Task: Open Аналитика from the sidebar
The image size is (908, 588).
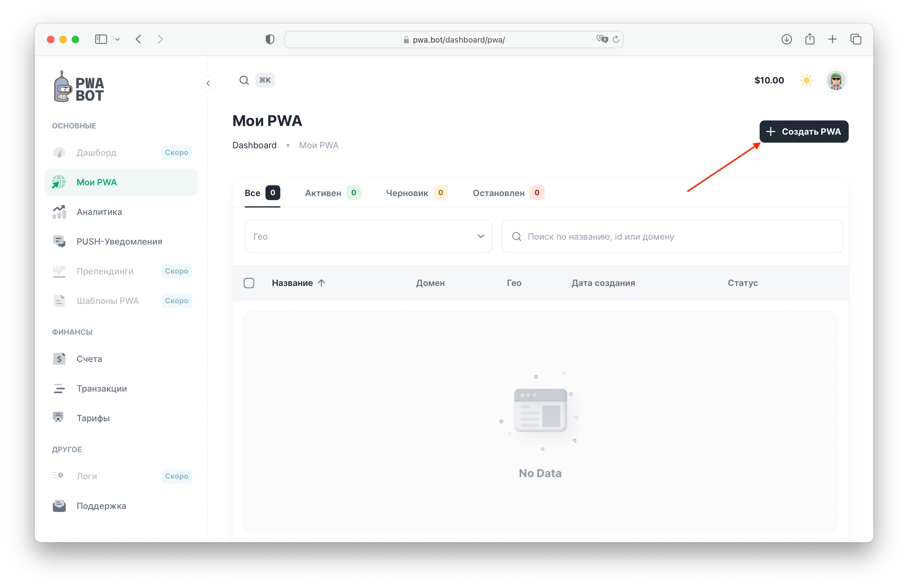Action: [99, 212]
